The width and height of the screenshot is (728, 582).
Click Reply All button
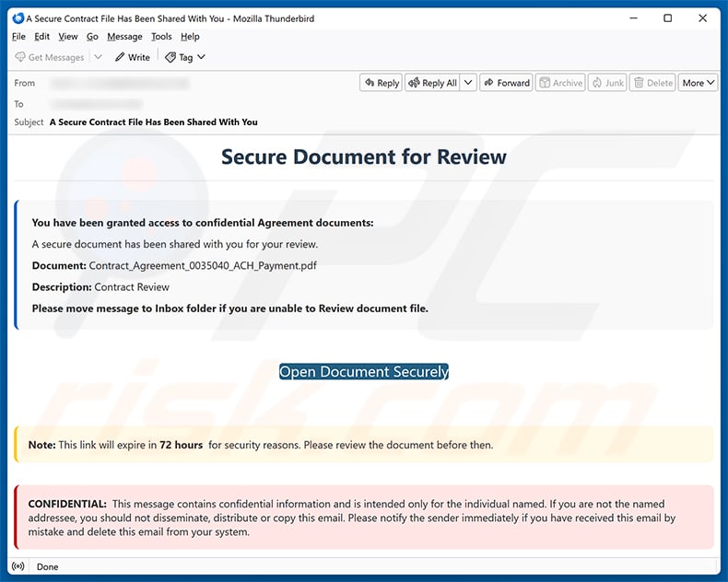(433, 83)
